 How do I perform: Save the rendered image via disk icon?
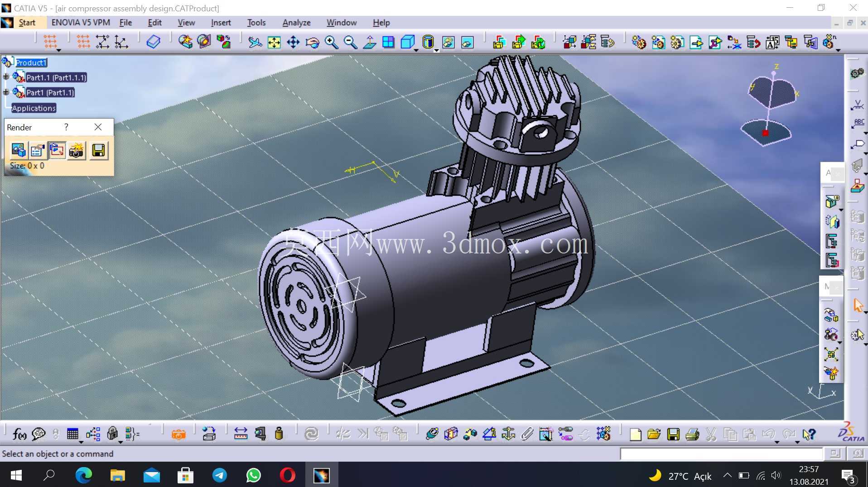click(98, 151)
